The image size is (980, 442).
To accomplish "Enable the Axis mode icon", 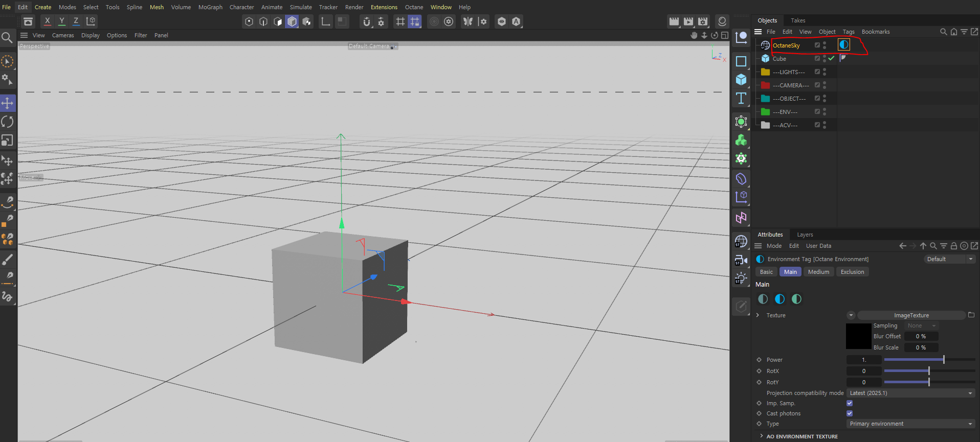I will pyautogui.click(x=325, y=21).
